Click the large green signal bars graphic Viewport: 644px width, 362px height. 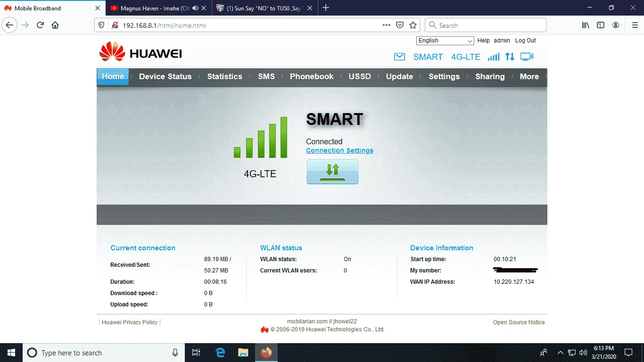260,137
